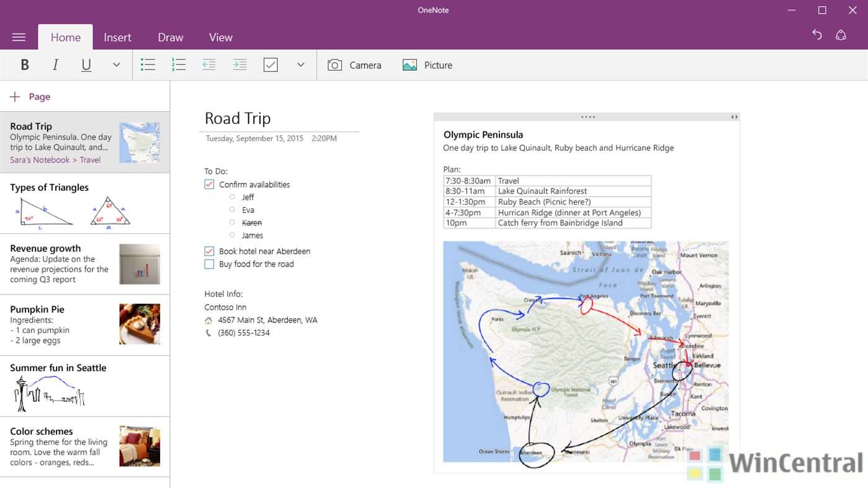The image size is (868, 488).
Task: Check Buy food for the road
Action: tap(209, 264)
